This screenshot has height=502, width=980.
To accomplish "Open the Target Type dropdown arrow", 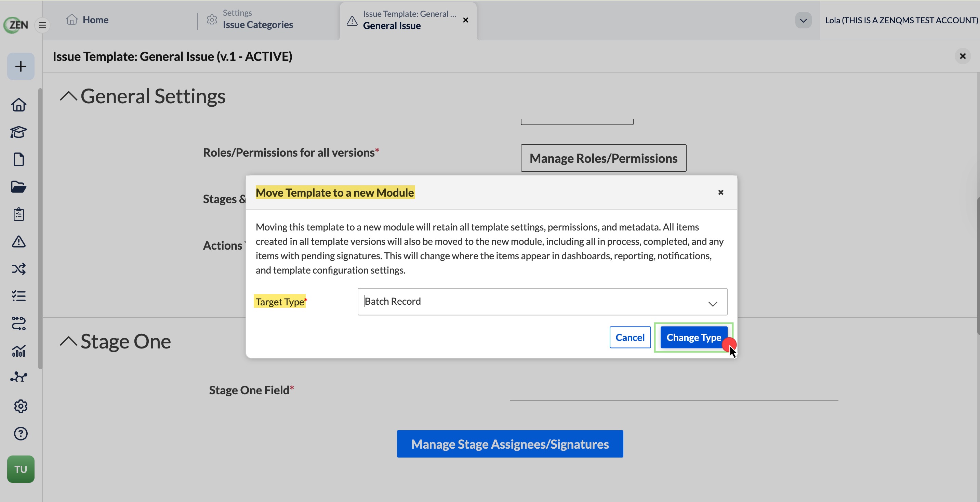I will [x=712, y=303].
